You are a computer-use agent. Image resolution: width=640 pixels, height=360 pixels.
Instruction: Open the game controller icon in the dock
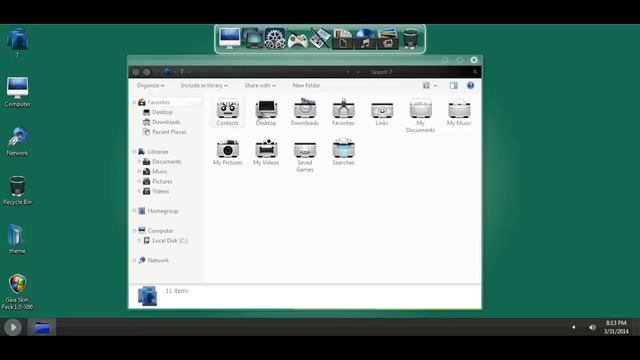pyautogui.click(x=298, y=40)
